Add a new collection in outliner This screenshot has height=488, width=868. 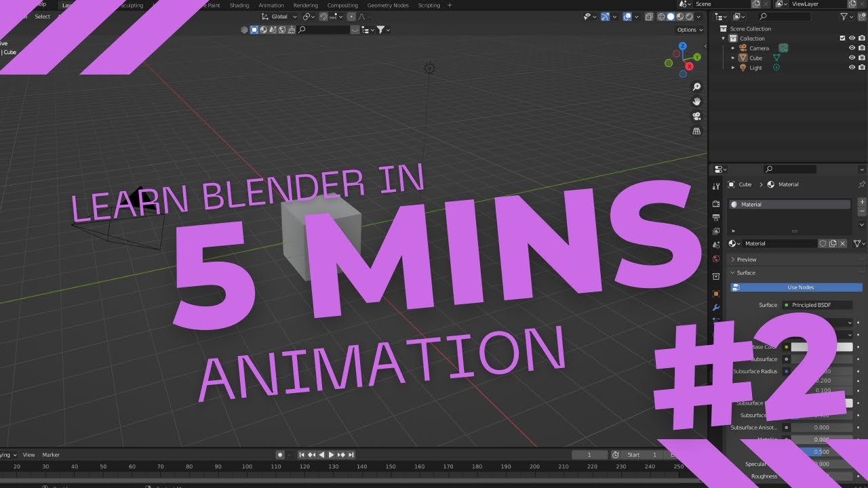click(861, 16)
